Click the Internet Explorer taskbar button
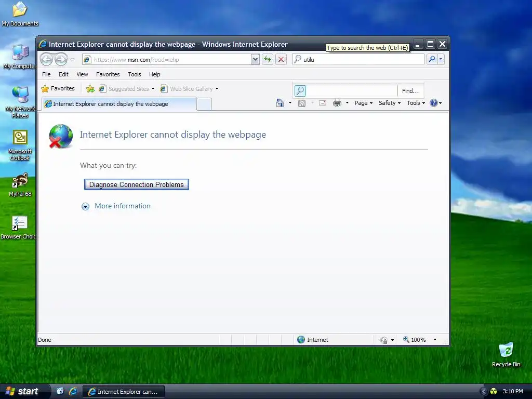This screenshot has width=532, height=399. (x=124, y=392)
